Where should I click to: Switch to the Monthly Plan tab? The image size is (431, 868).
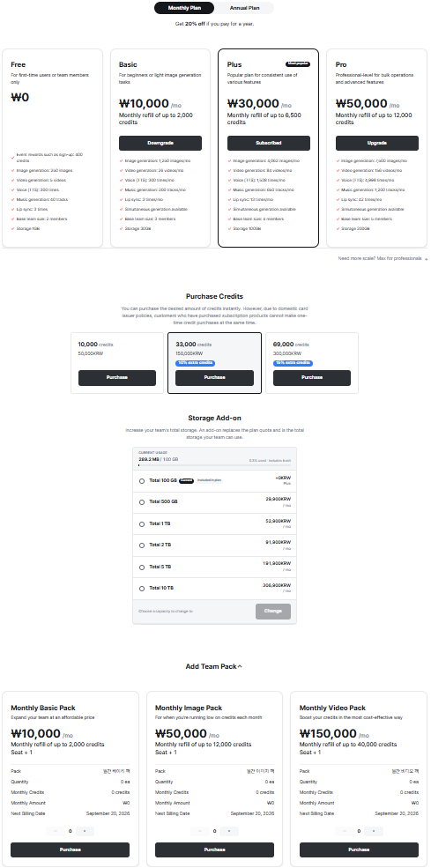click(184, 8)
